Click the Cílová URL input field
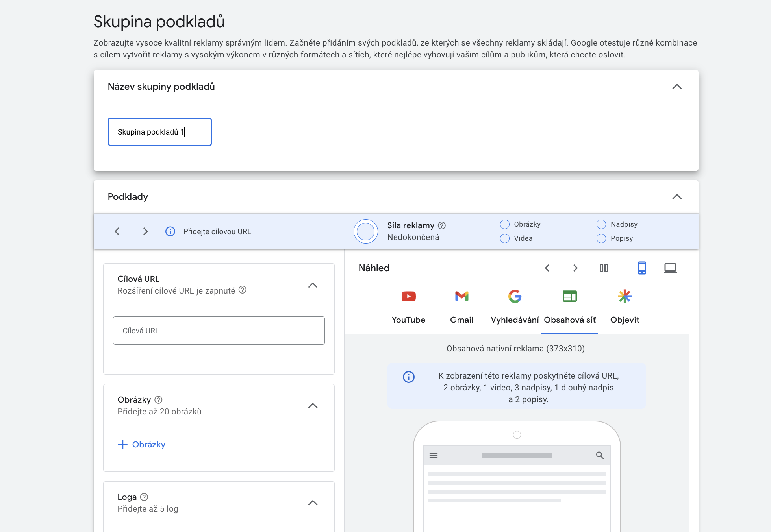 pos(219,331)
